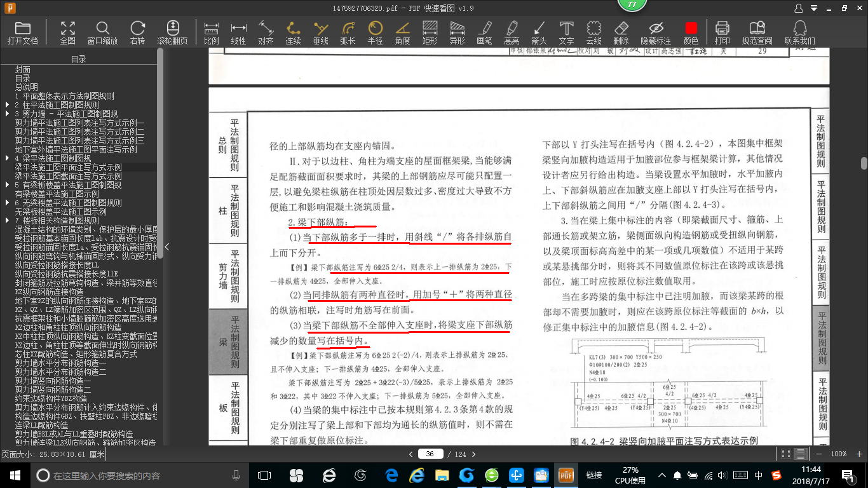Go to previous page arrow
Image resolution: width=868 pixels, height=488 pixels.
pos(411,454)
